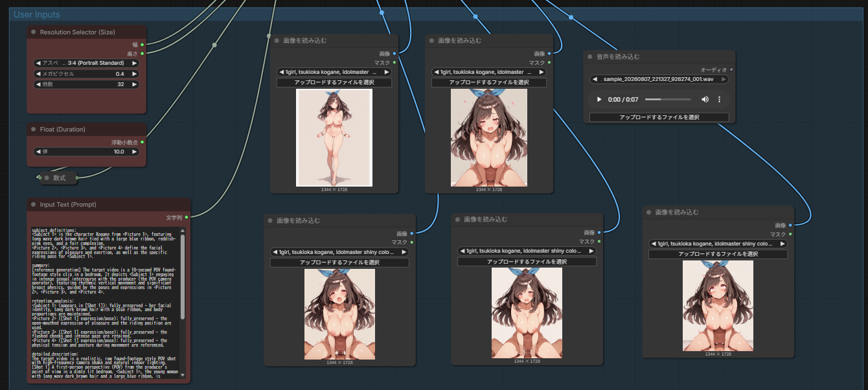Click upload button in loader below audio node
This screenshot has height=390, width=868.
(718, 254)
